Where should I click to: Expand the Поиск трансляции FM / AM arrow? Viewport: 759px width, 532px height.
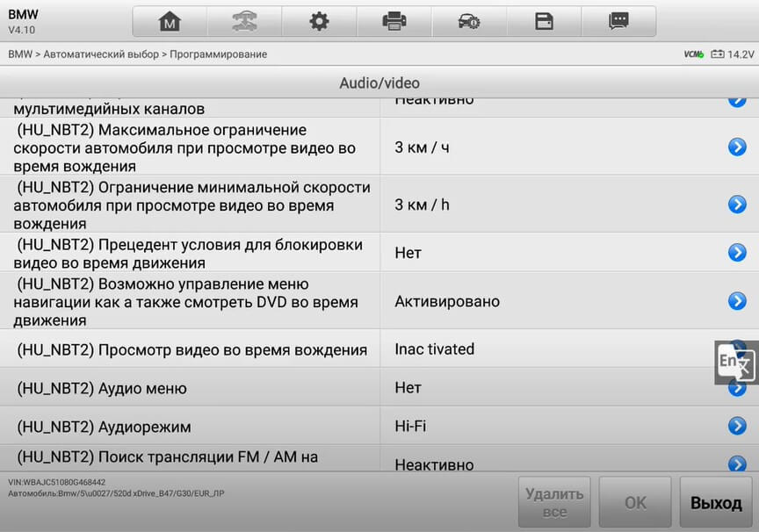[737, 464]
